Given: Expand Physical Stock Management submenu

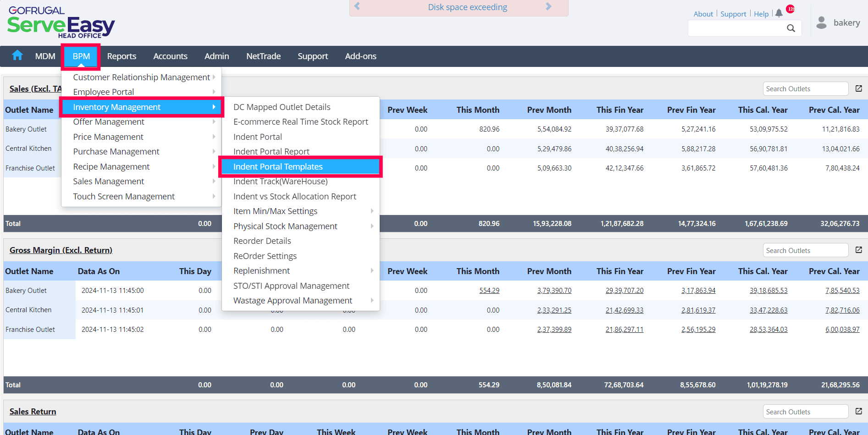Looking at the screenshot, I should pos(301,226).
